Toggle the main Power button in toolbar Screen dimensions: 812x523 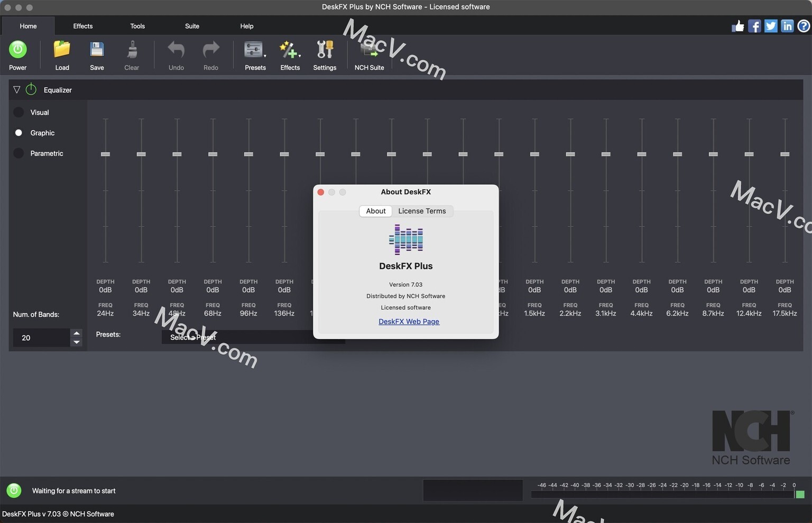coord(17,50)
